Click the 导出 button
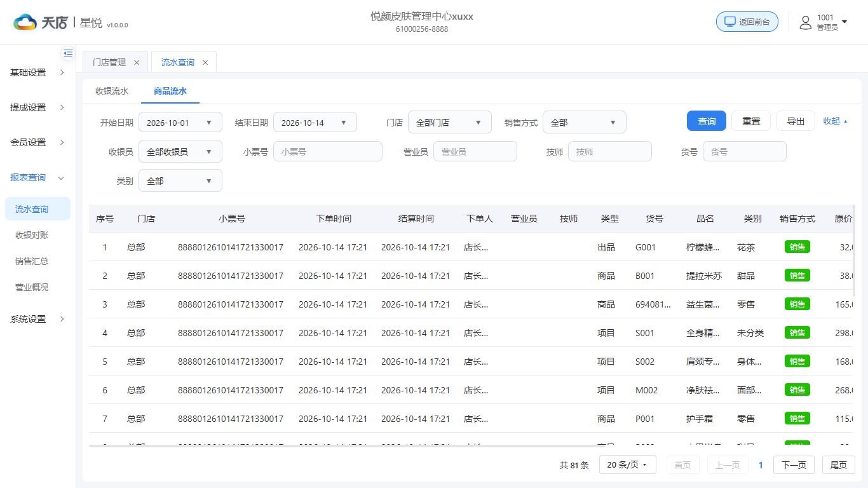Screen dimensions: 868x488 pyautogui.click(x=796, y=121)
